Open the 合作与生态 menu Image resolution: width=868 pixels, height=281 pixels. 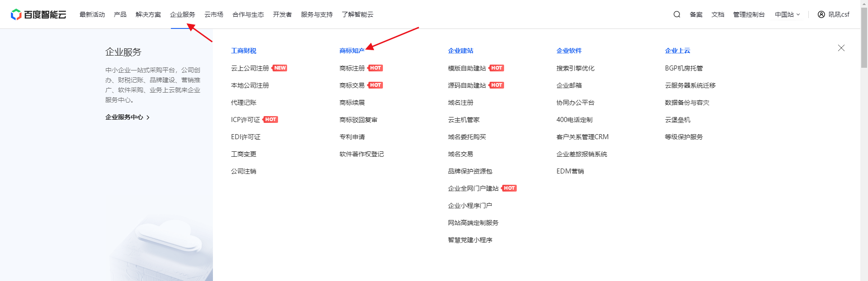pos(248,14)
